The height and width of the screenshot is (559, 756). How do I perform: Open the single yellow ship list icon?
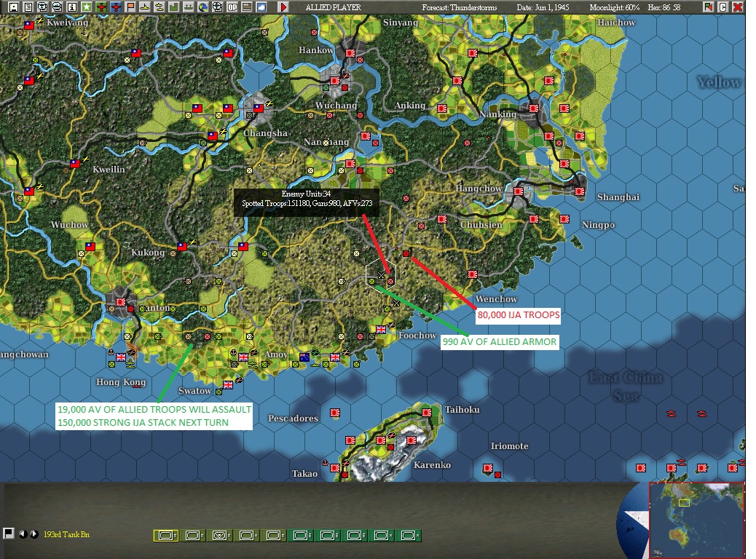145,7
